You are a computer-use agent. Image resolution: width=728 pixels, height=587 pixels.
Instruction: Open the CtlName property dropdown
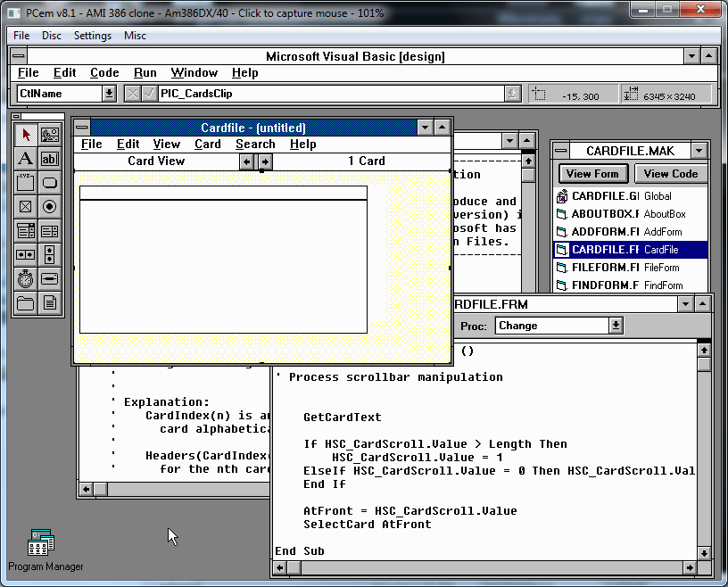(x=109, y=94)
